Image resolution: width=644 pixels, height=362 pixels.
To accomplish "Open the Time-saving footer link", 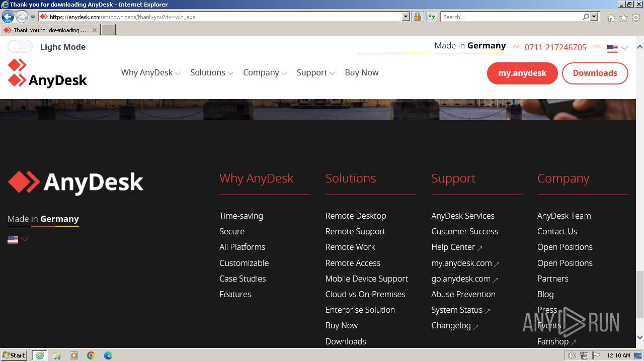I will [241, 216].
